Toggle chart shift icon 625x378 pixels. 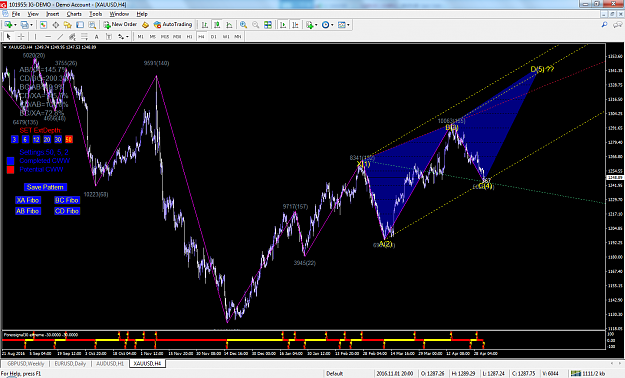coord(295,25)
